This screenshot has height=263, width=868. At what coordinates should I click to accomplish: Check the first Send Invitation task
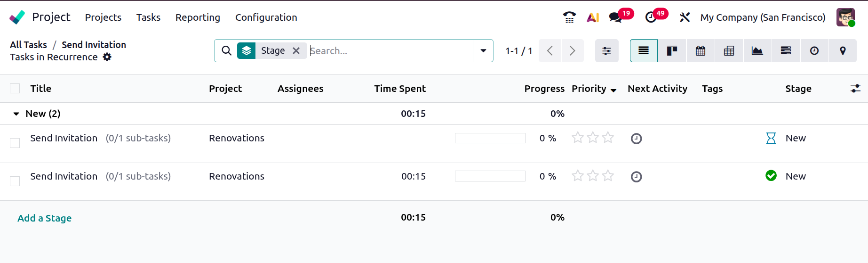click(x=15, y=143)
